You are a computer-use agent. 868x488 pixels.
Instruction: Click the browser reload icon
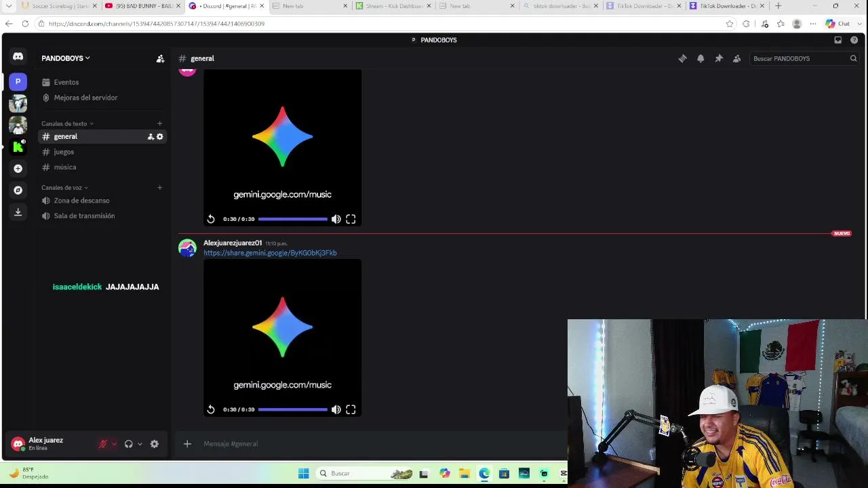coord(25,24)
